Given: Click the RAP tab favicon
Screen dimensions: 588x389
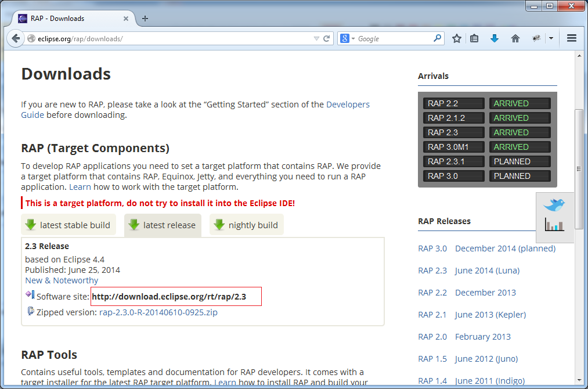Looking at the screenshot, I should click(23, 19).
